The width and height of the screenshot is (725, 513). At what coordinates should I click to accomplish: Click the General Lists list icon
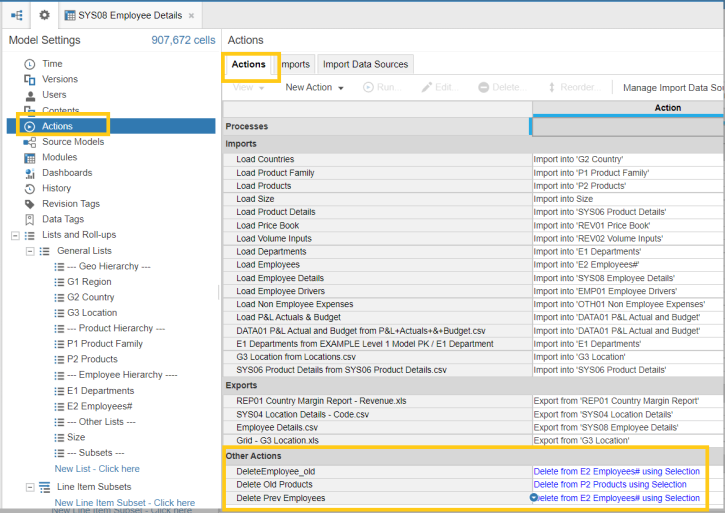click(x=44, y=251)
